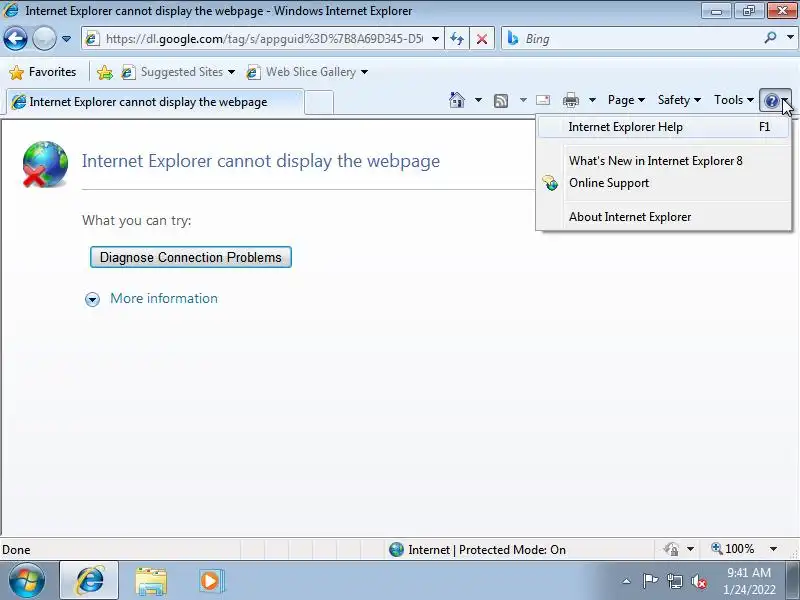This screenshot has width=800, height=600.
Task: Choose Internet Explorer Help menu item
Action: coord(664,127)
